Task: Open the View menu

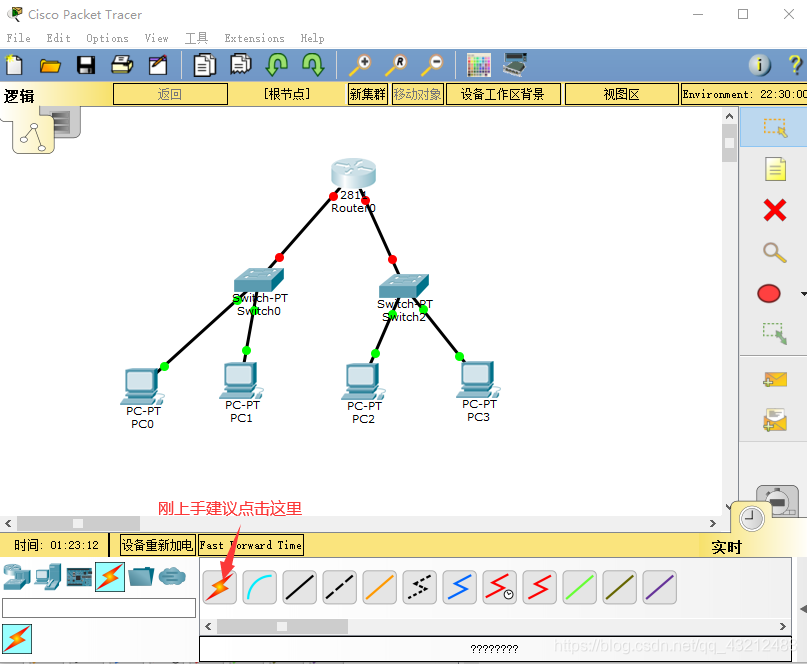Action: [x=156, y=38]
